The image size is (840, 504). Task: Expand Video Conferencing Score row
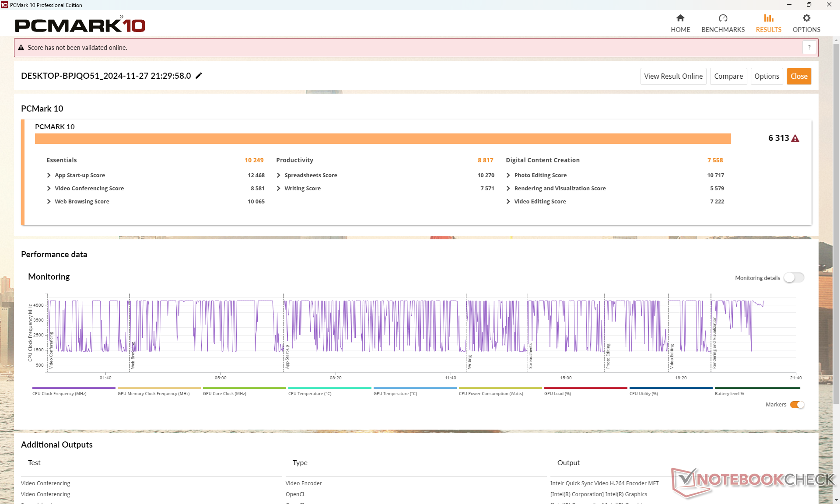click(x=49, y=188)
